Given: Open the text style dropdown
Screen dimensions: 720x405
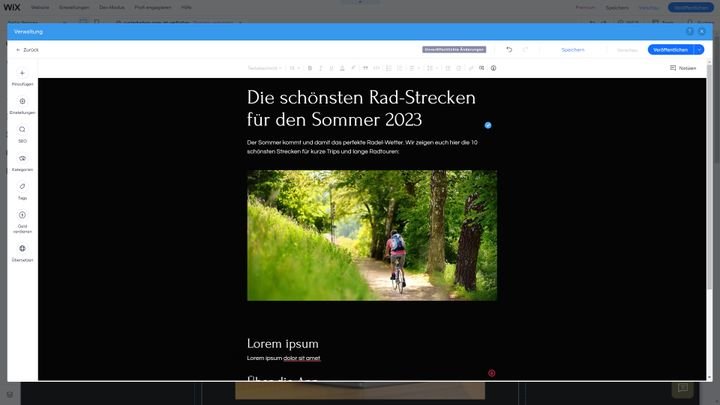Looking at the screenshot, I should pyautogui.click(x=264, y=68).
